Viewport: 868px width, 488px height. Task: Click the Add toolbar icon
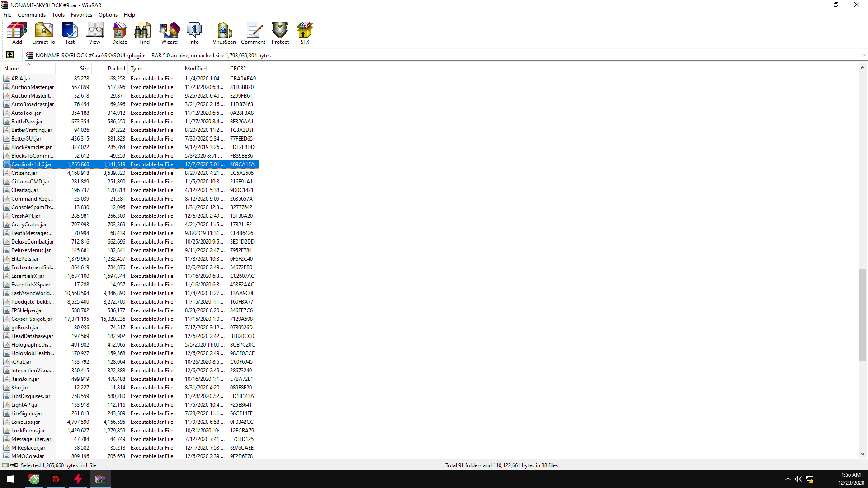tap(17, 33)
